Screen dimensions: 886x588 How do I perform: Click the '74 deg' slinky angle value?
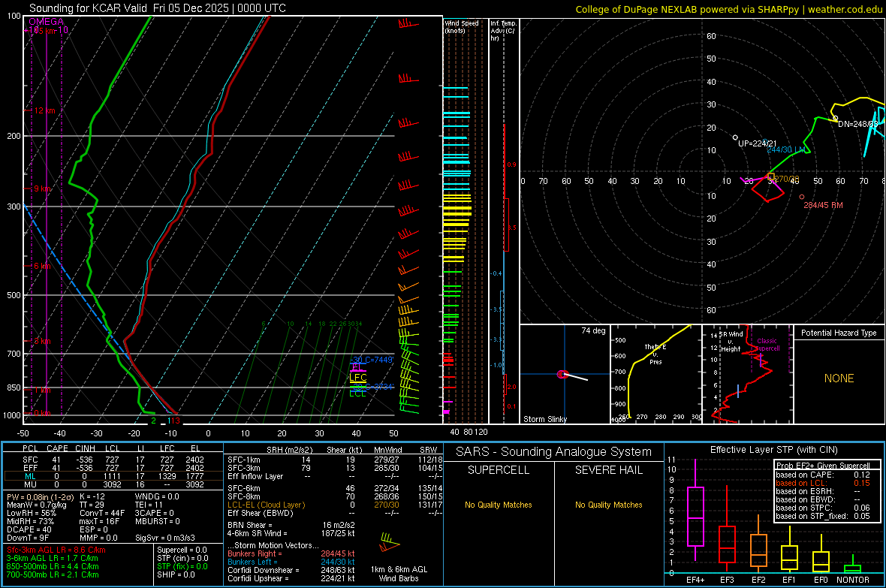[x=593, y=330]
